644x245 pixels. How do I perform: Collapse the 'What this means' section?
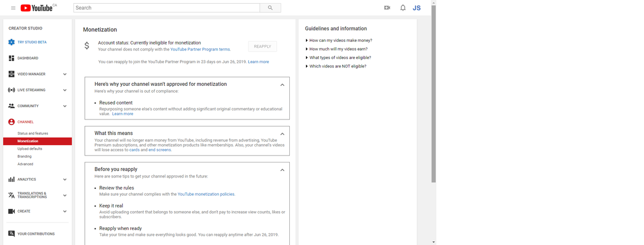point(282,133)
